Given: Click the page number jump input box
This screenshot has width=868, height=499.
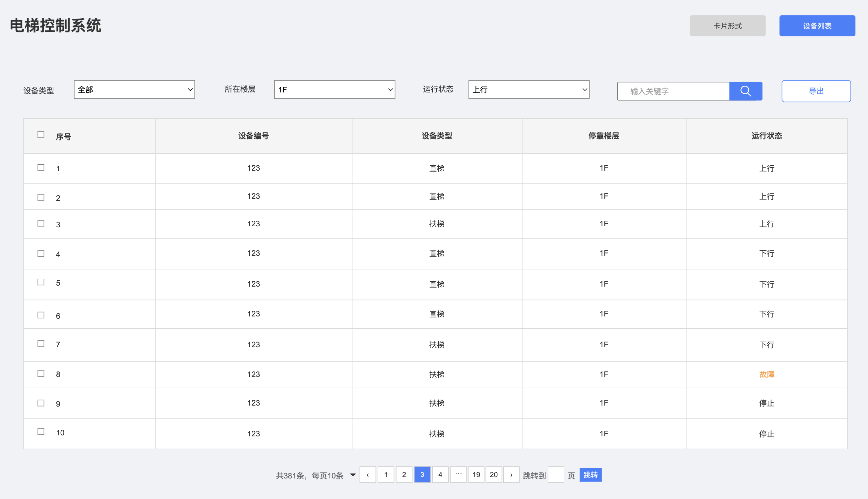Looking at the screenshot, I should (x=556, y=475).
